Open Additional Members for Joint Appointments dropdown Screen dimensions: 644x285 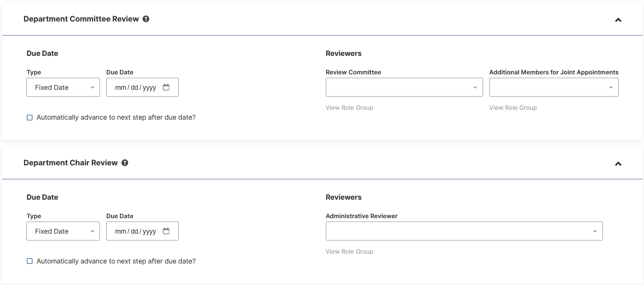554,87
